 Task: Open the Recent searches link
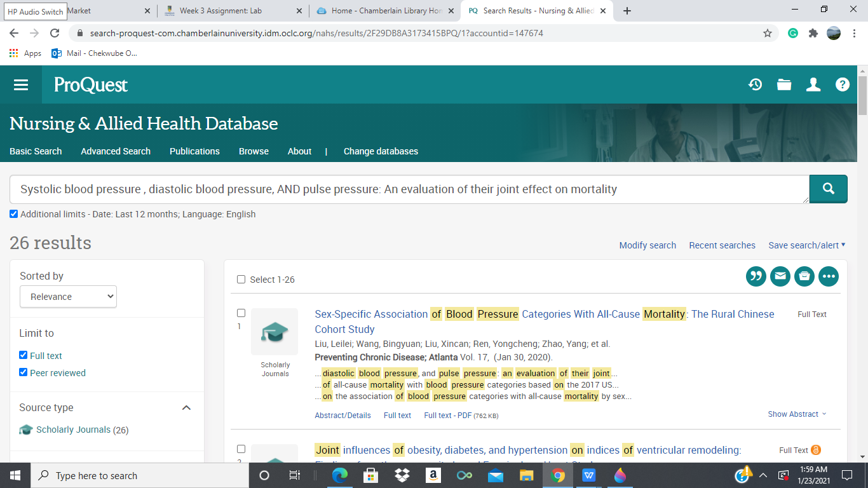click(x=722, y=245)
